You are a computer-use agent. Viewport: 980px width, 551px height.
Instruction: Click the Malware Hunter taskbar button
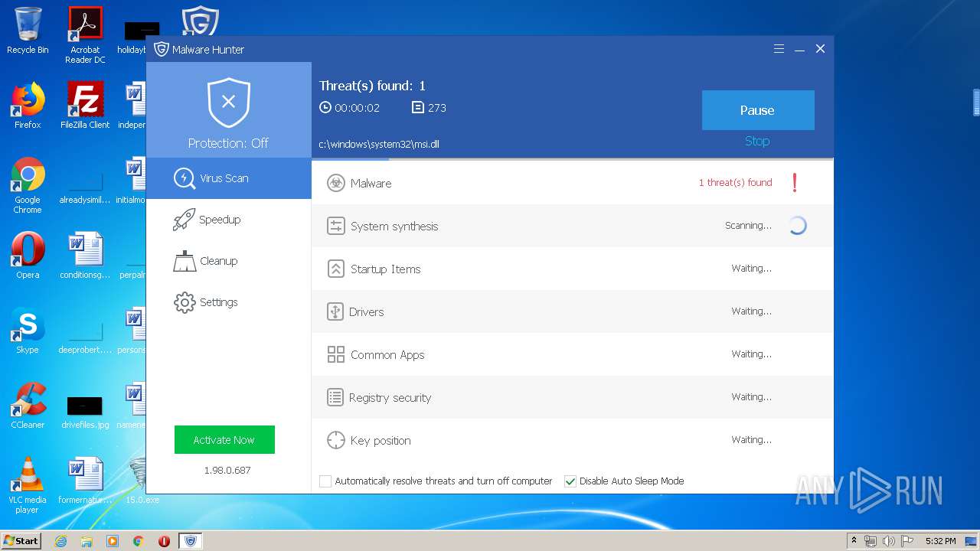point(191,541)
